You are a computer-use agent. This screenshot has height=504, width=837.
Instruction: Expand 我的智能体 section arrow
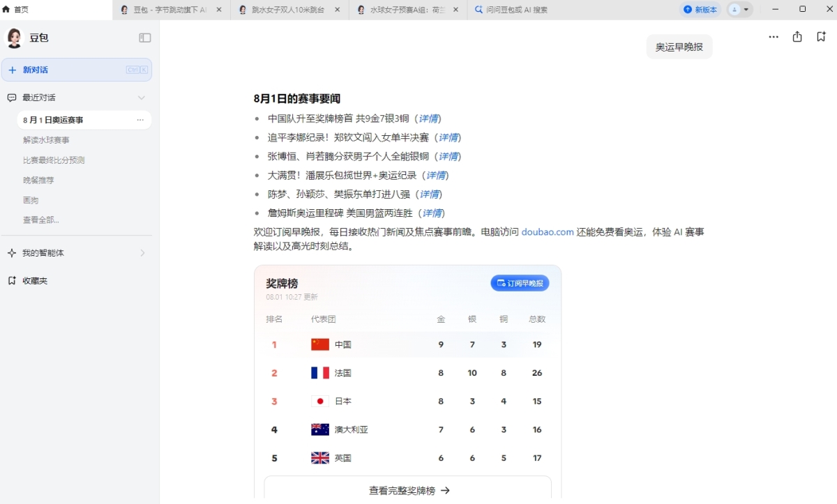[142, 253]
